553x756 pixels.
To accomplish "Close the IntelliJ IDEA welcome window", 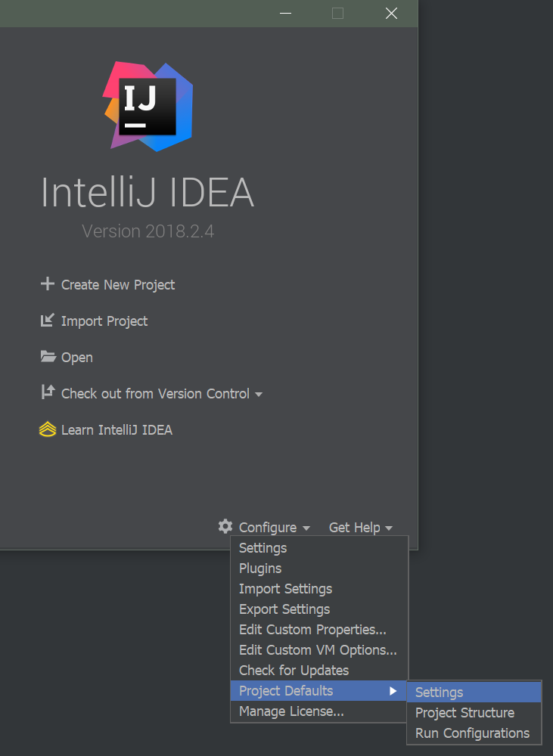I will pyautogui.click(x=391, y=13).
